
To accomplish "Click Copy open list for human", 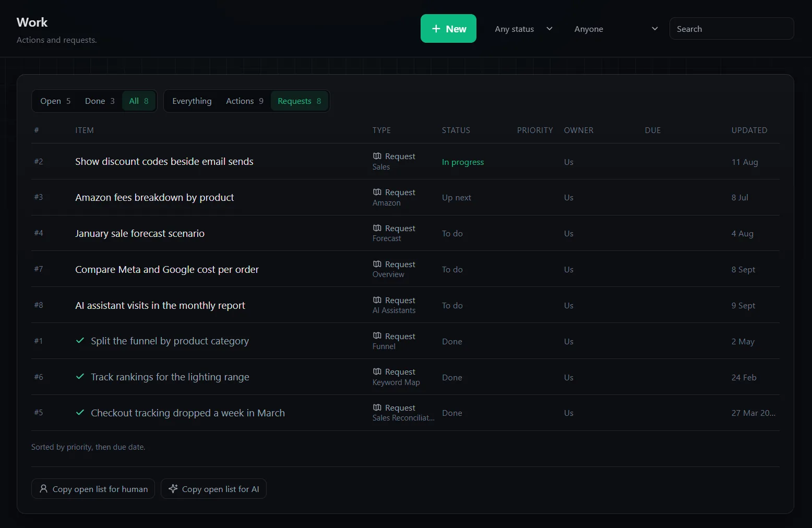I will point(93,489).
